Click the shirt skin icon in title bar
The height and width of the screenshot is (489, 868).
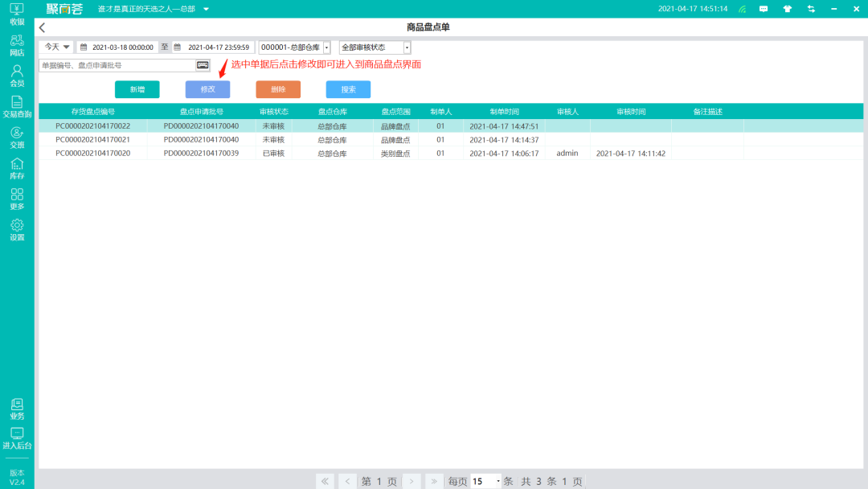(x=787, y=9)
